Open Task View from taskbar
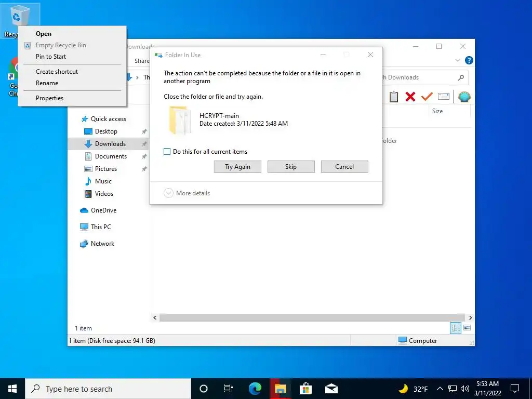 (x=229, y=389)
